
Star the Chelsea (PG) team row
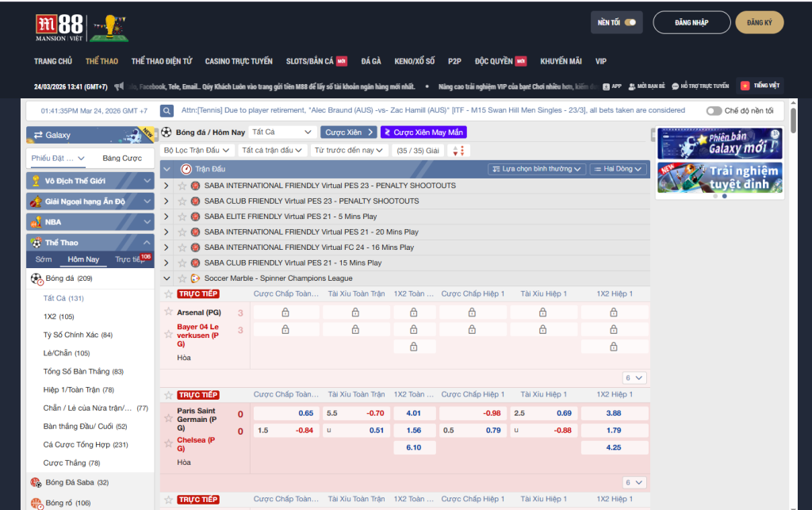coord(168,443)
